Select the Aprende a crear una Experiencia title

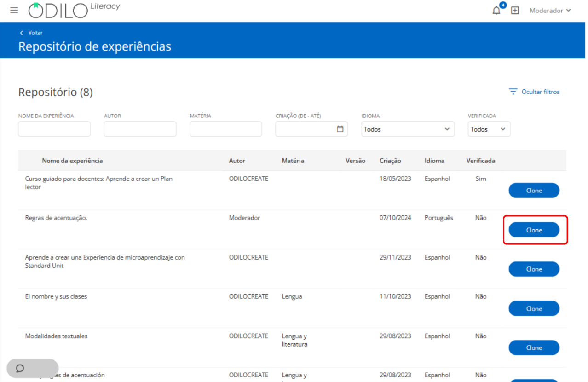pos(105,261)
